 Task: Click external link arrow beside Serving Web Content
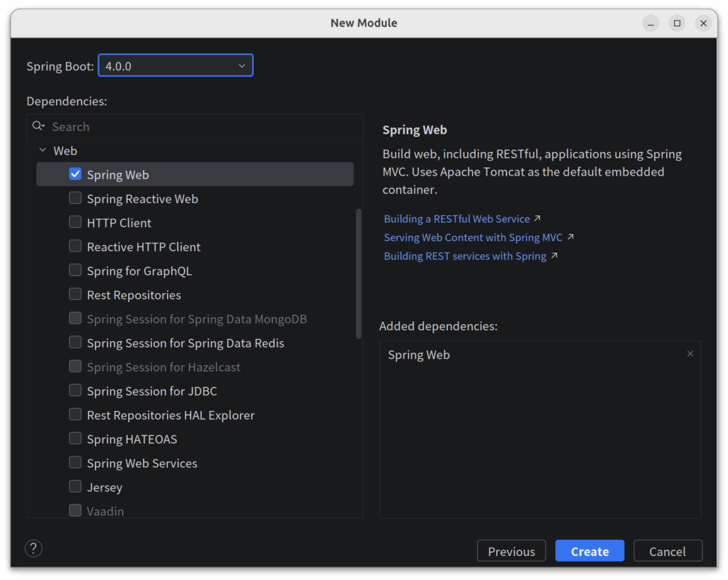coord(570,237)
